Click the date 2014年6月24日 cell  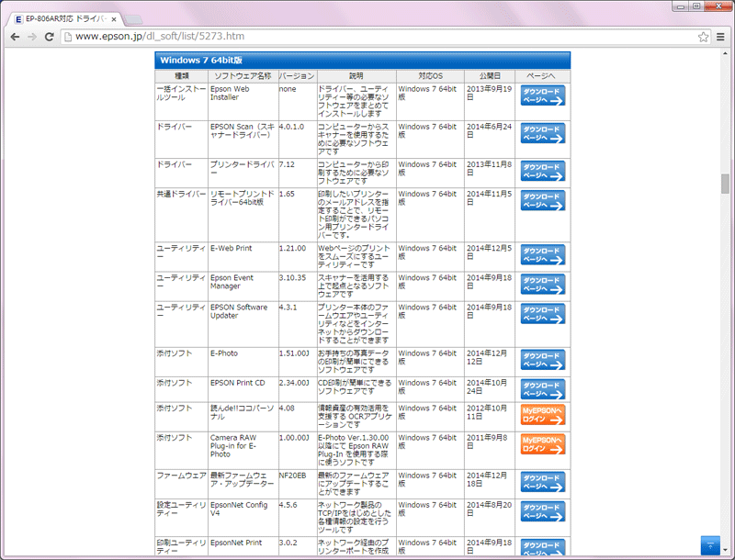coord(490,140)
